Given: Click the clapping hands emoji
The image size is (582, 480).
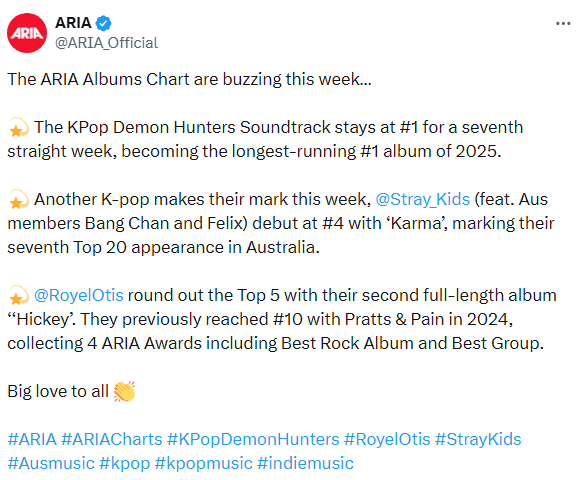Looking at the screenshot, I should tap(124, 391).
